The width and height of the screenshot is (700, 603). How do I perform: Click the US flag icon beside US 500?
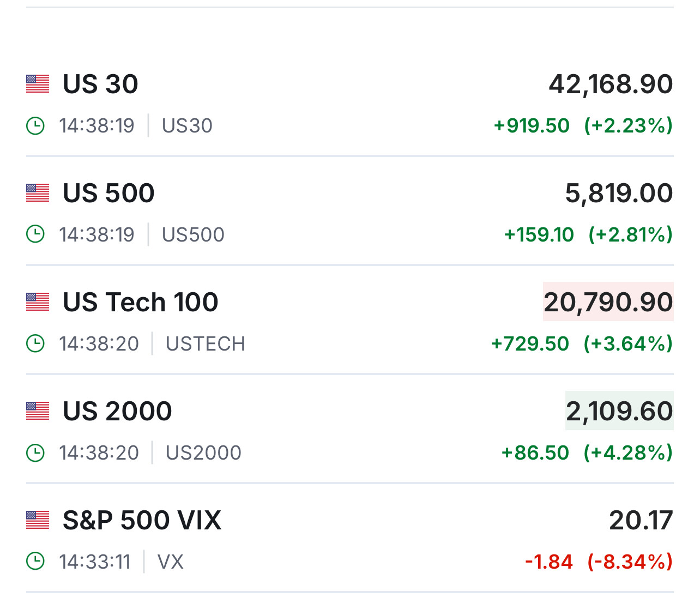coord(38,193)
